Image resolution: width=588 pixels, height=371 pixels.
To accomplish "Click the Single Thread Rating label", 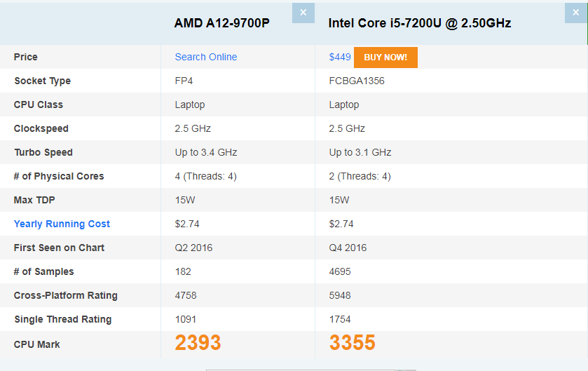I will click(63, 319).
